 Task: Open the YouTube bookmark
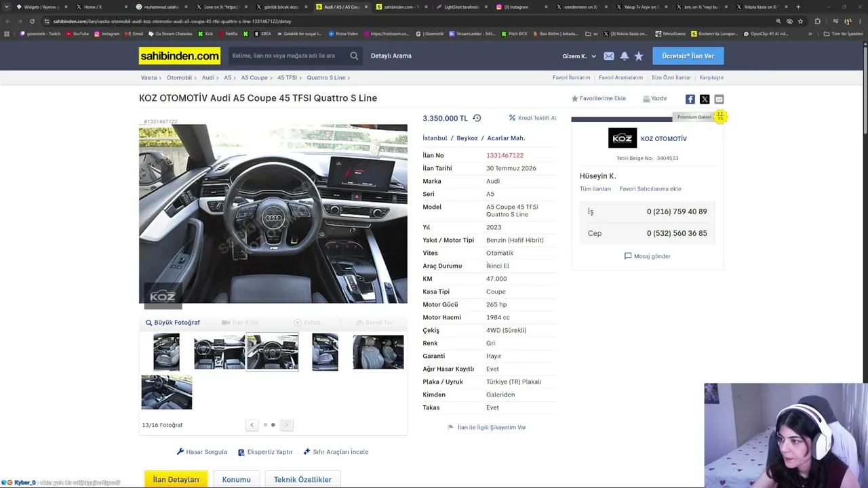77,34
